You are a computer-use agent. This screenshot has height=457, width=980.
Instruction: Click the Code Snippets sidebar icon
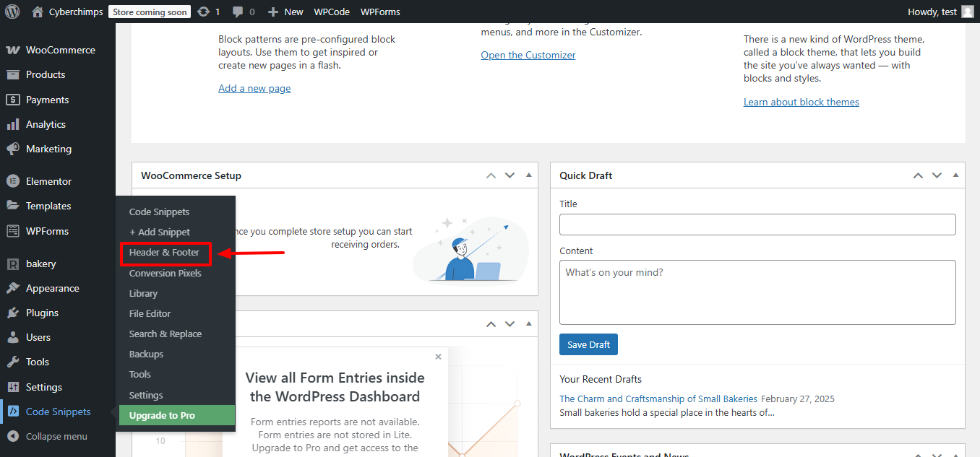pyautogui.click(x=12, y=412)
